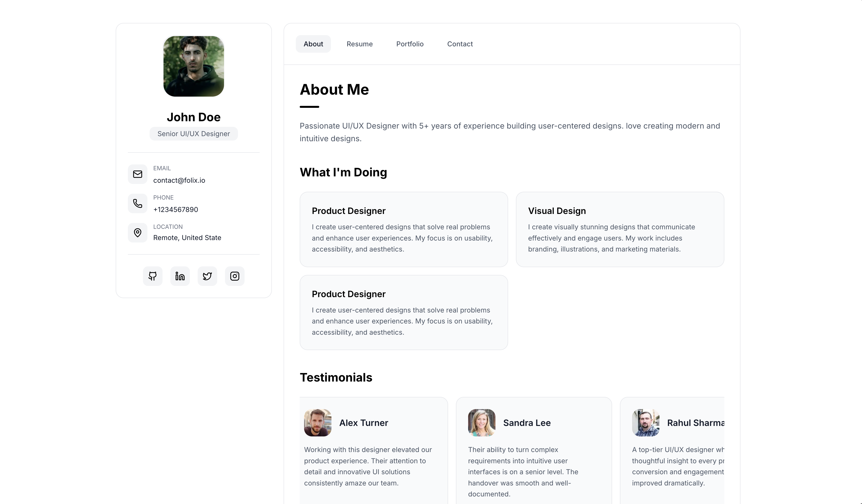Viewport: 862px width, 504px height.
Task: Click Sandra Lee's avatar photo
Action: pos(481,423)
